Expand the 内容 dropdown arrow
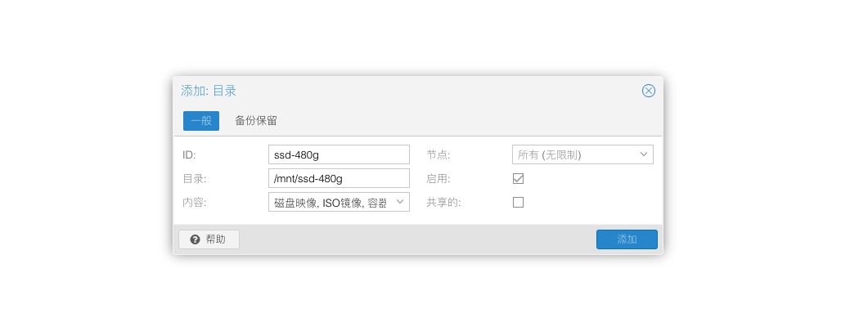Viewport: 868px width, 313px height. point(400,202)
